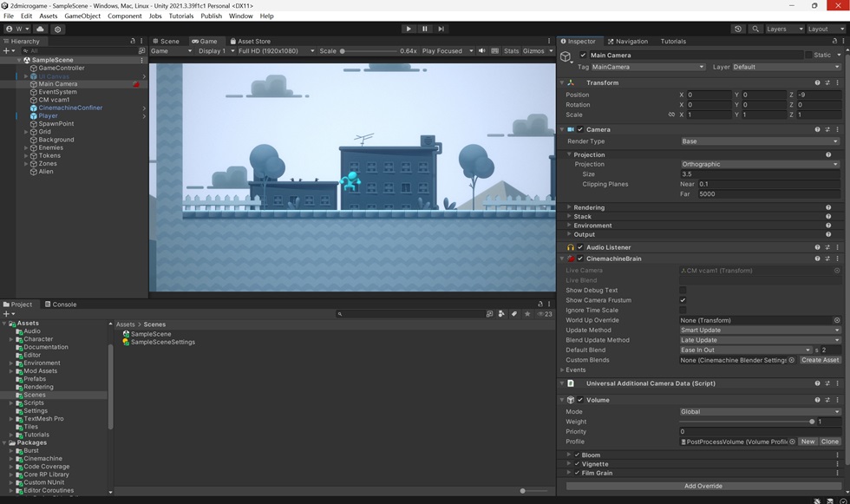Screen dimensions: 850x504
Task: Lock the Hierarchy panel
Action: tap(133, 41)
